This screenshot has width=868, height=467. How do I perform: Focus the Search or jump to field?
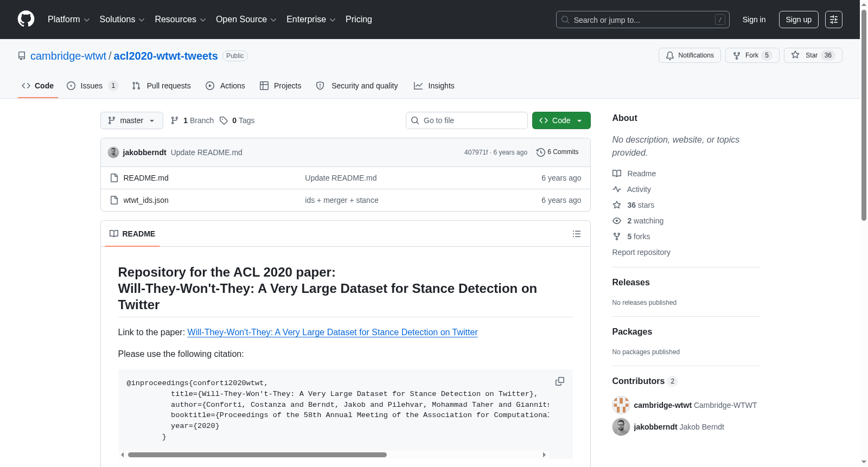tap(643, 20)
